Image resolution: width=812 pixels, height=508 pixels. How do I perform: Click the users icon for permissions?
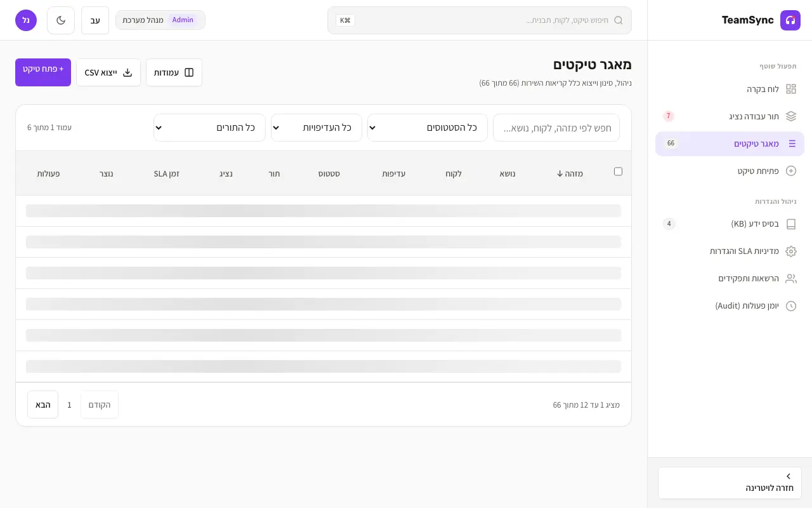791,279
